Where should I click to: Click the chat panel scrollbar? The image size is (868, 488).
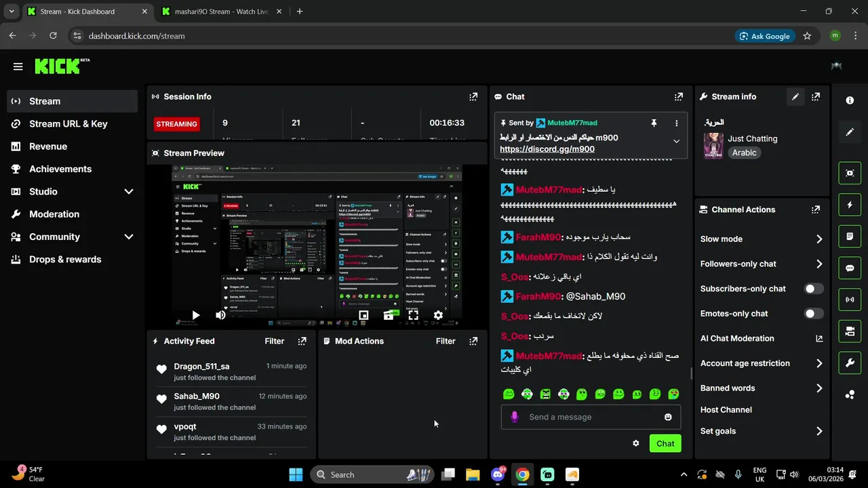[691, 373]
